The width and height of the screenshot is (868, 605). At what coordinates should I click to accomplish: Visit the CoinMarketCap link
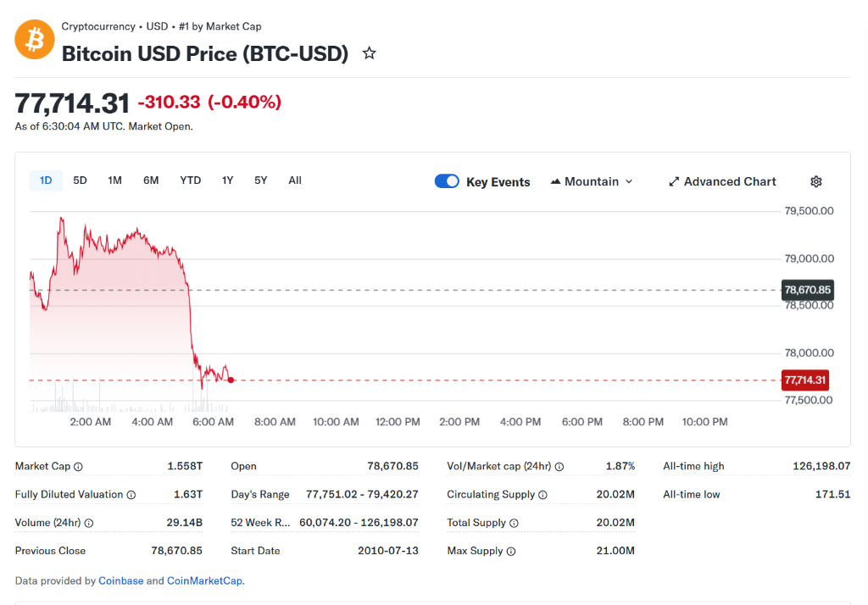[x=203, y=580]
